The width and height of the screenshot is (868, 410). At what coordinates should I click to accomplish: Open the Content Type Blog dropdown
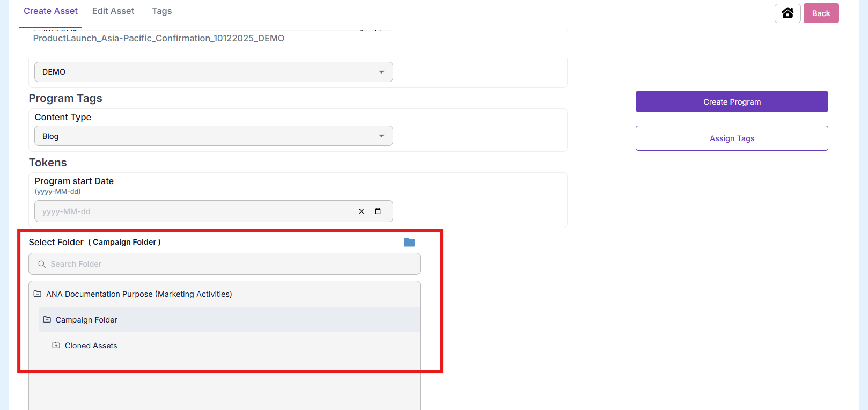coord(214,136)
